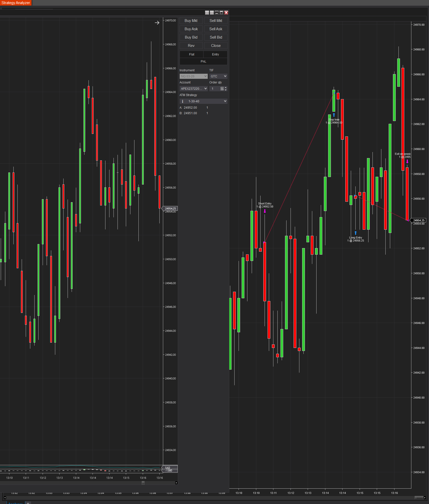Select the Analyzer tab at the bottom

15,503
